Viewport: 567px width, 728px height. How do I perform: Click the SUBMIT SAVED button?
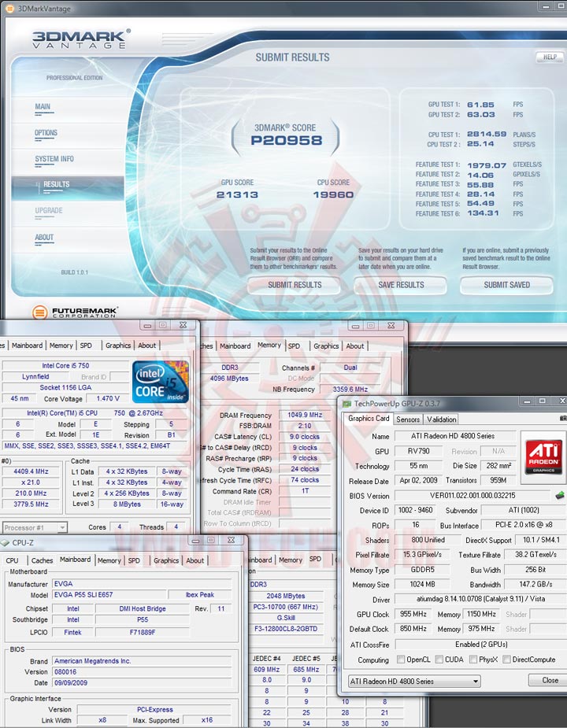506,285
